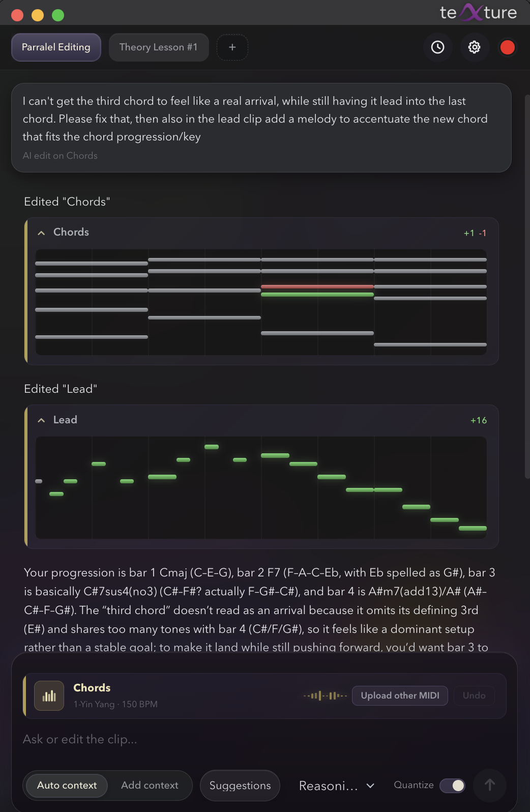This screenshot has height=812, width=530.
Task: Collapse the Lead clip panel
Action: pyautogui.click(x=41, y=420)
